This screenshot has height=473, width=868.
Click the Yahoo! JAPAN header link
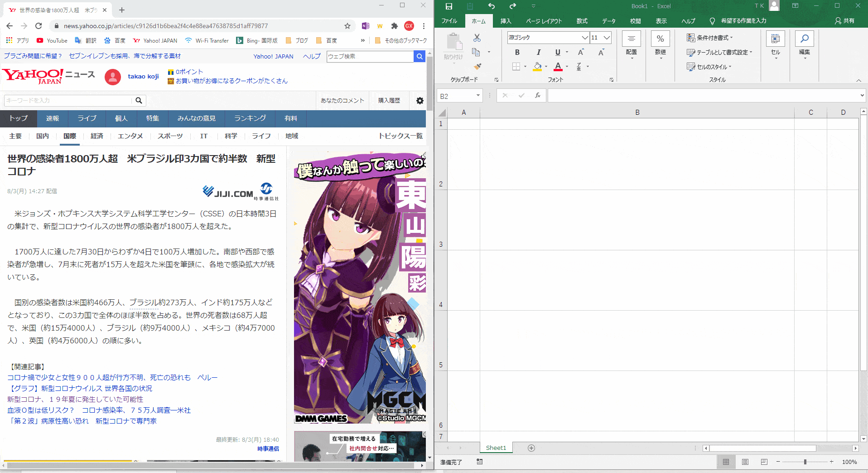pyautogui.click(x=273, y=56)
